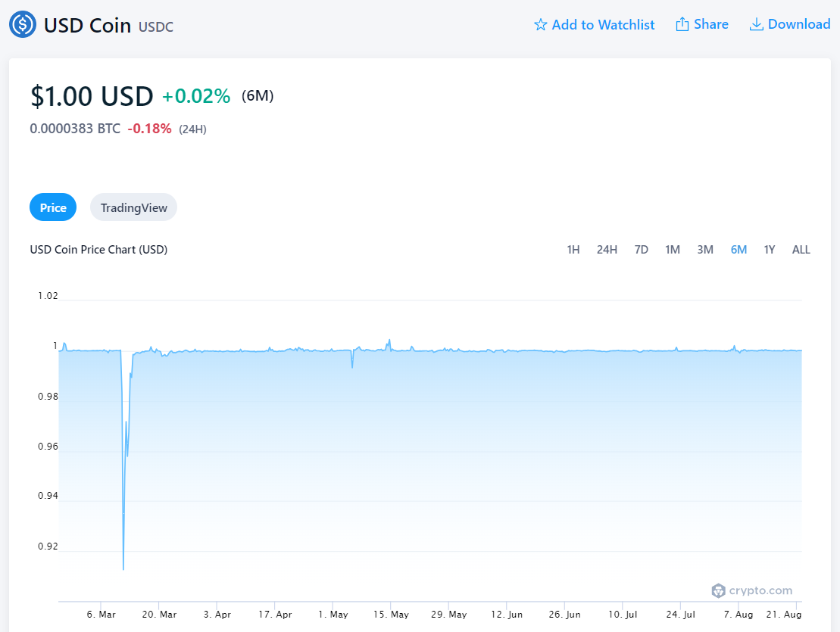Click the 0.96 y-axis label
840x632 pixels.
click(48, 447)
